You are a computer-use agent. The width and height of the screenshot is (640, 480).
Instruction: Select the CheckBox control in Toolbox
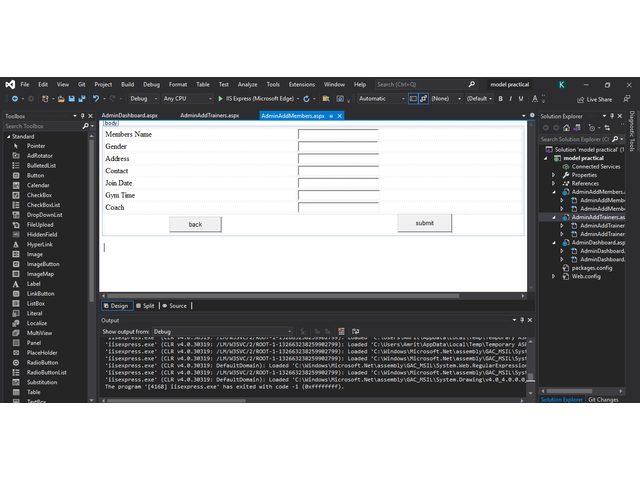38,195
